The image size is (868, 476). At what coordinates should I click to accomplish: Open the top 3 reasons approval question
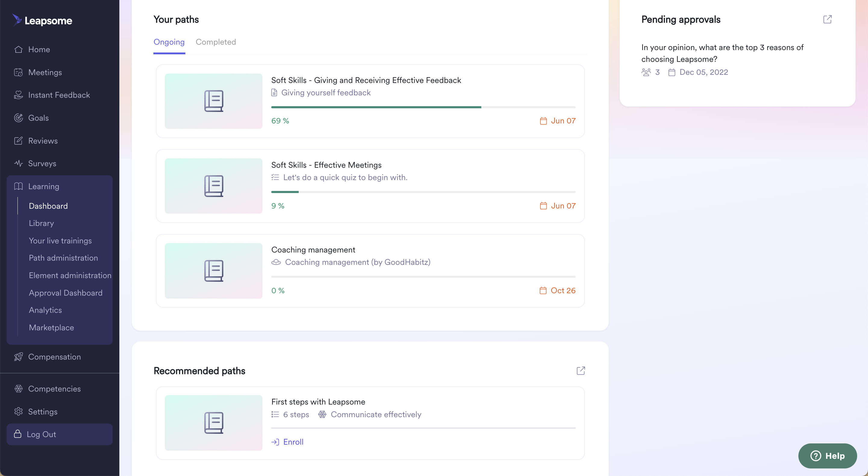722,53
